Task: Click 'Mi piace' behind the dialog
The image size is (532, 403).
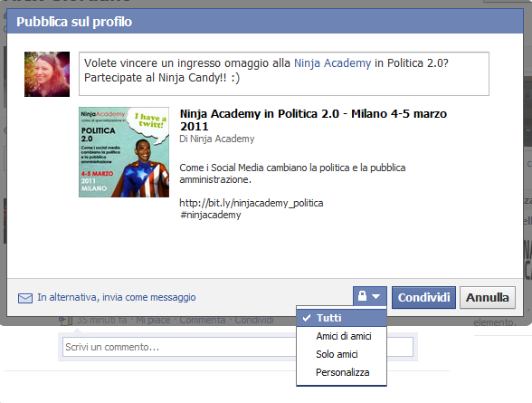Action: (153, 321)
